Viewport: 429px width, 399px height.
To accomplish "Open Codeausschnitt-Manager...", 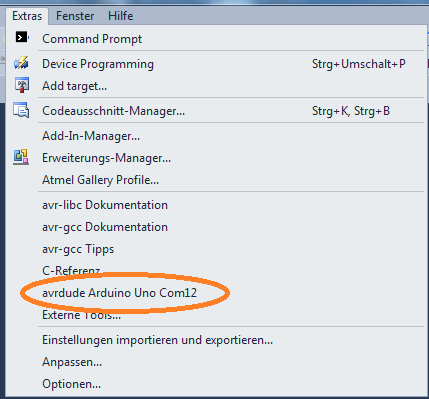I will [x=113, y=111].
